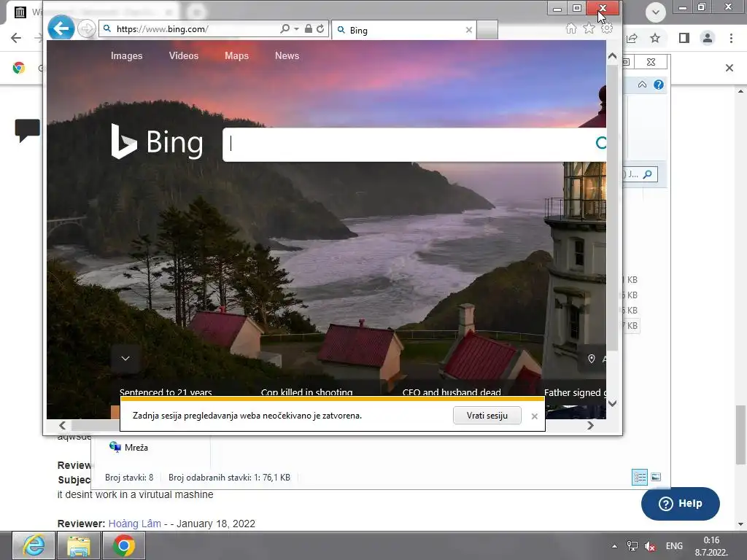Click the speech bubble icon on the webpage
Screen dimensions: 747x560
pyautogui.click(x=28, y=130)
